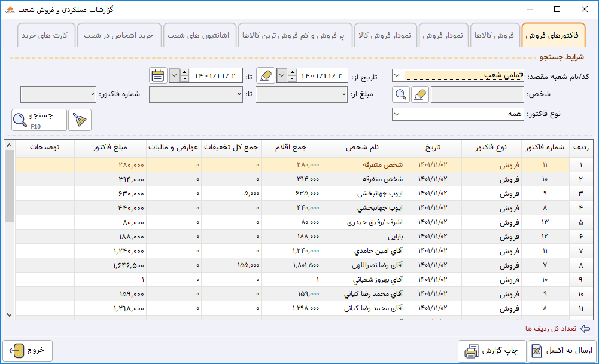Viewport: 599px width, 364px height.
Task: Increase the end date with the up spinner
Action: pos(184,72)
